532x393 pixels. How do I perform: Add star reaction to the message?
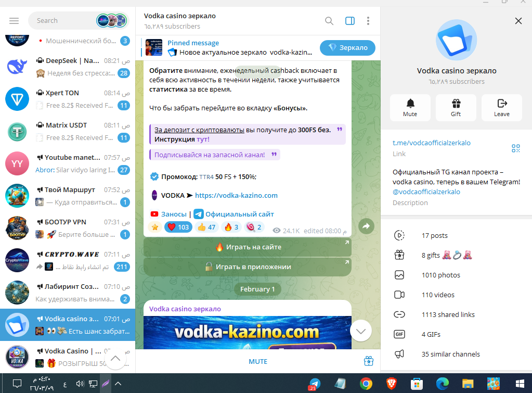155,227
